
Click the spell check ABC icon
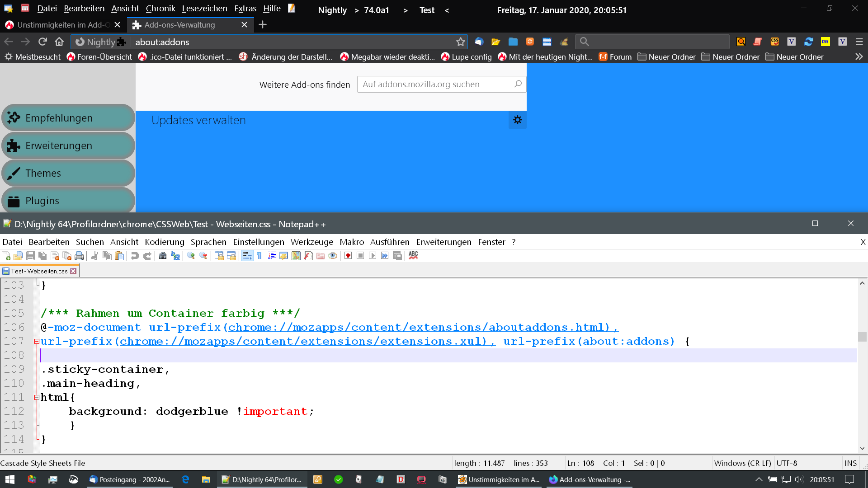[413, 255]
